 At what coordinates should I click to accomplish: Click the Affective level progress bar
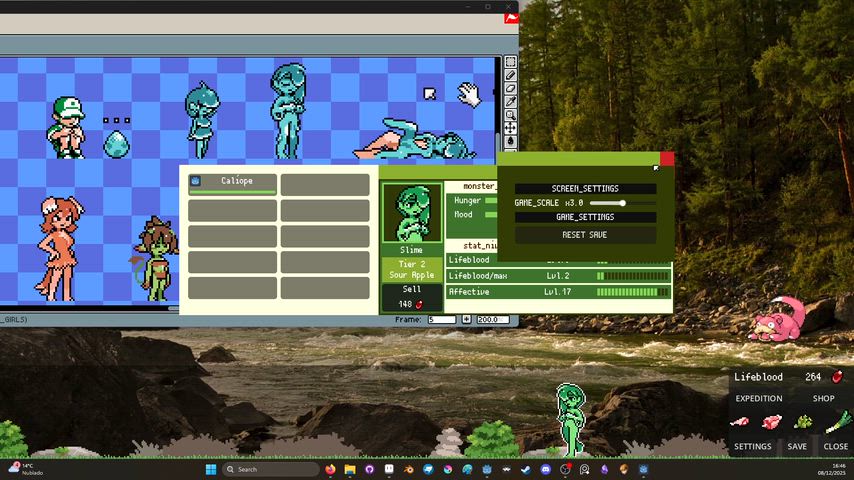point(633,292)
